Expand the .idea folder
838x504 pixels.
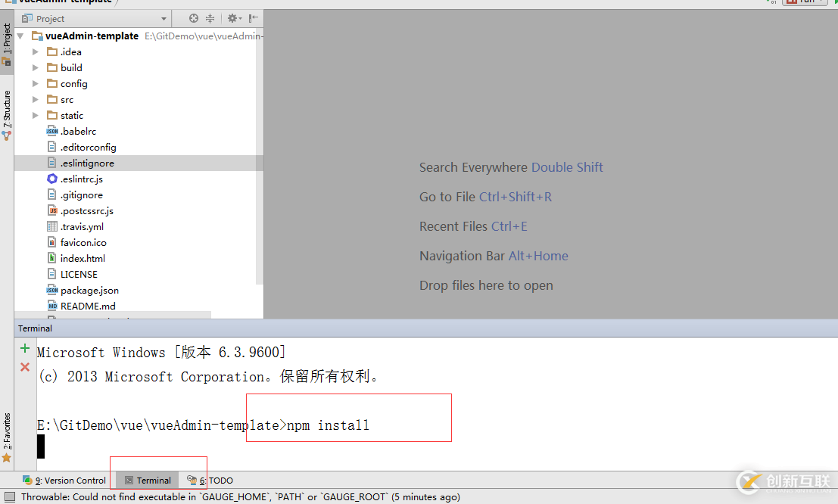tap(36, 52)
